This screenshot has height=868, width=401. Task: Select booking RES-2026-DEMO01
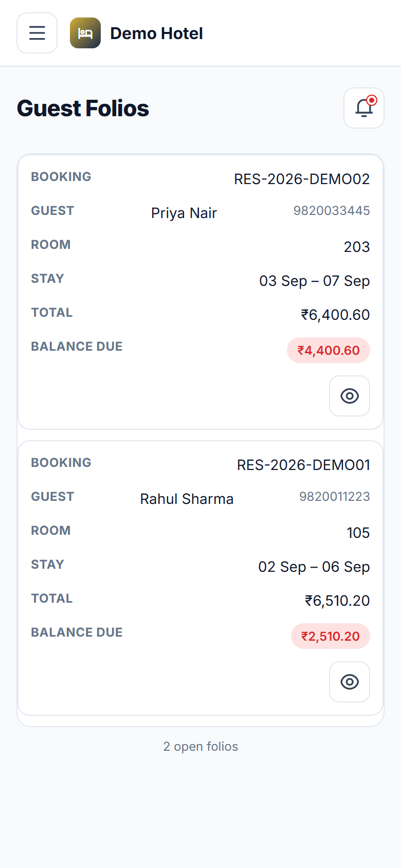click(303, 465)
